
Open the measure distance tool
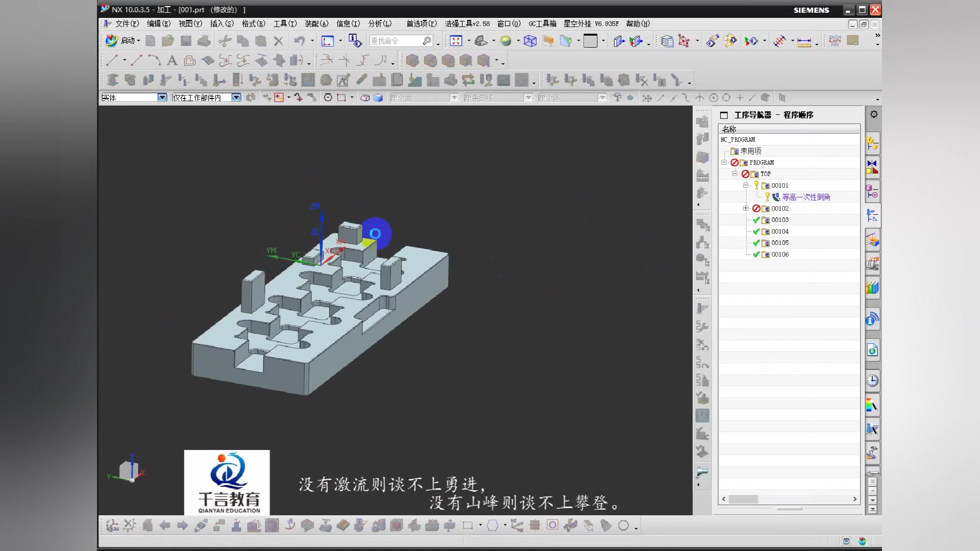coord(804,42)
